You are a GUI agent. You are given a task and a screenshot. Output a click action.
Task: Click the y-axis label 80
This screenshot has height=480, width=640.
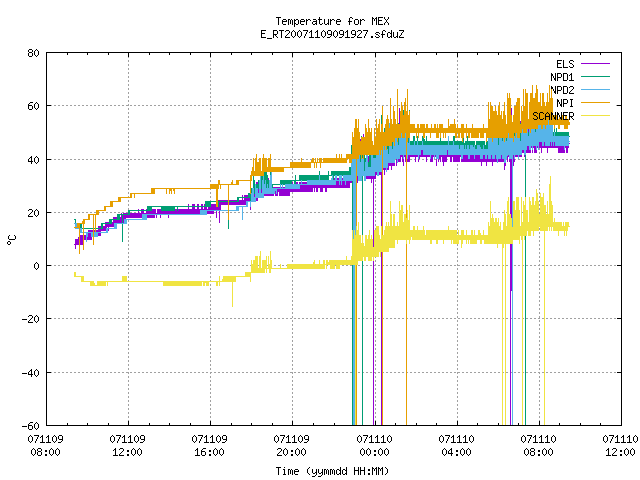click(x=34, y=53)
